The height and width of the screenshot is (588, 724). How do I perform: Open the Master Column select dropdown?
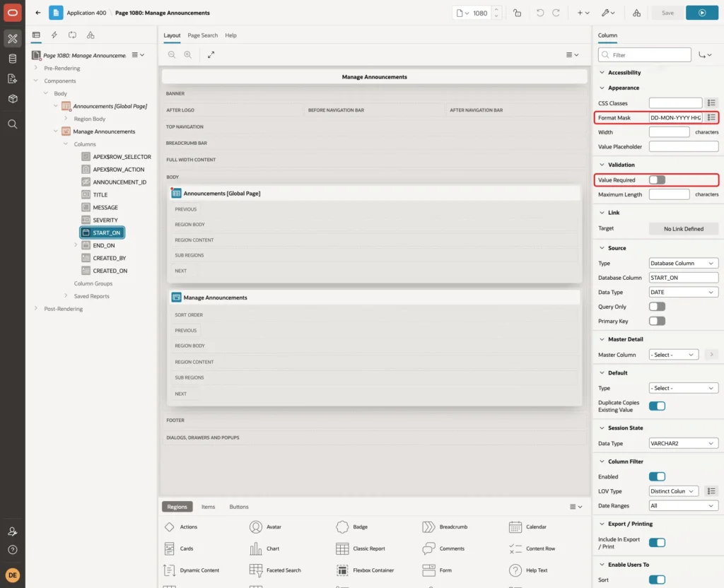[673, 355]
